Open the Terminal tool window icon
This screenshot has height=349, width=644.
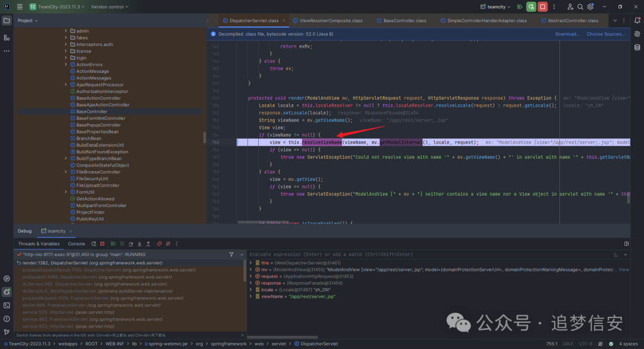point(7,305)
